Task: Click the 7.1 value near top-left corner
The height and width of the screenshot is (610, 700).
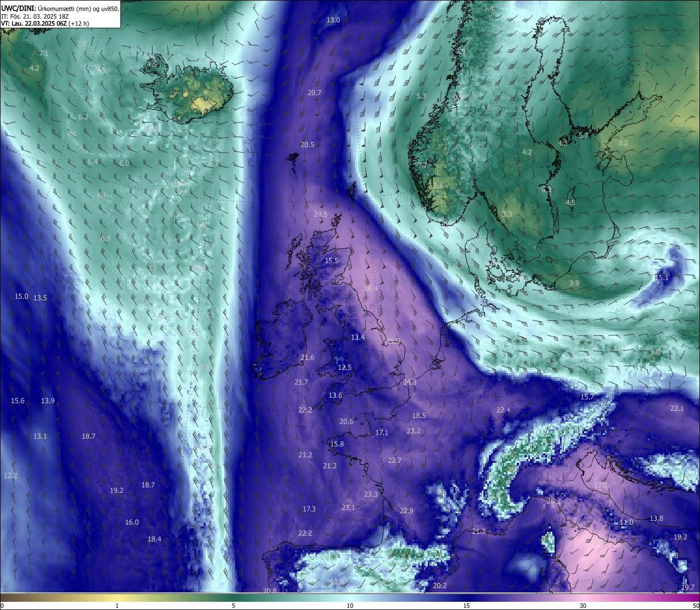Action: point(44,53)
